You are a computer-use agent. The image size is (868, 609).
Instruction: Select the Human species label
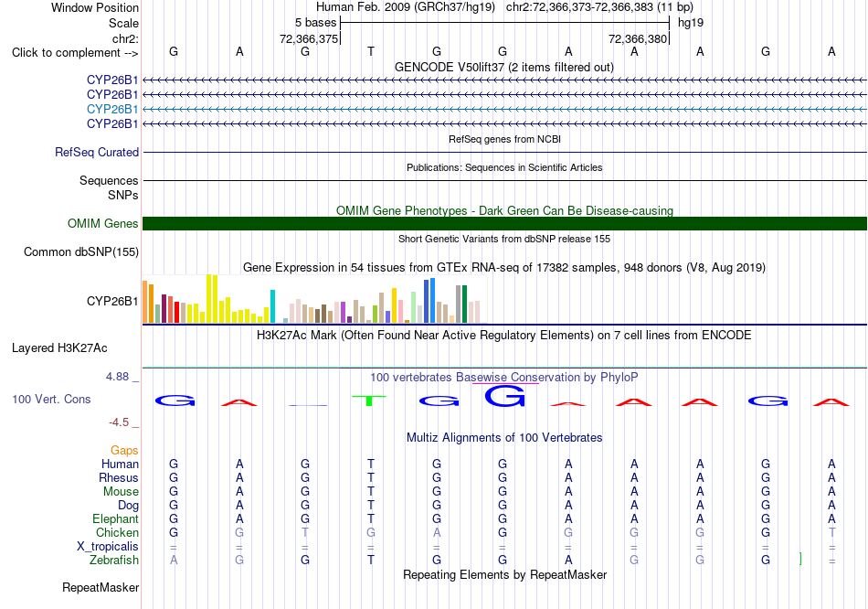120,464
